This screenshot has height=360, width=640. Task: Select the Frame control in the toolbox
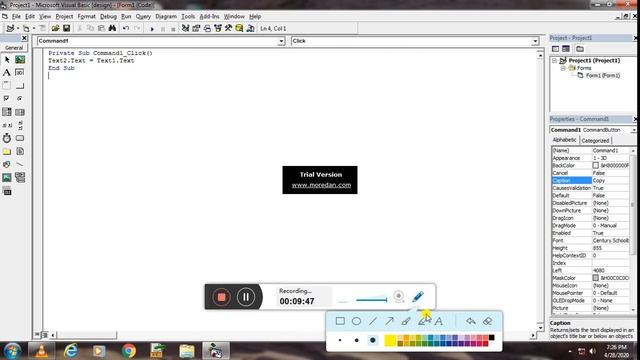(x=7, y=86)
